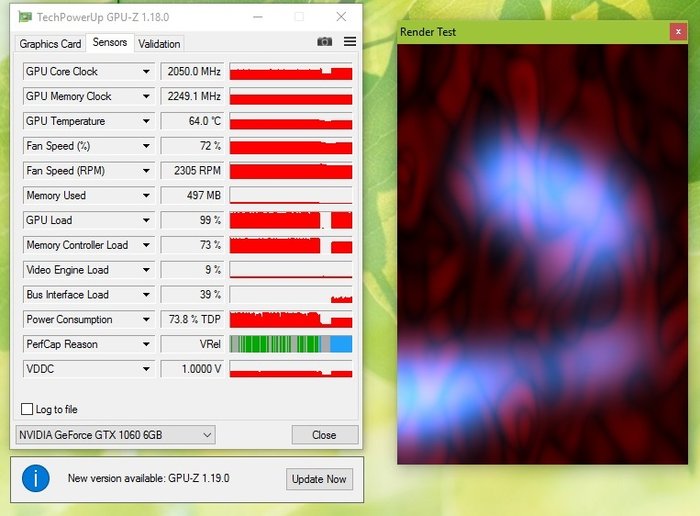Select the Sensors tab
Image resolution: width=700 pixels, height=516 pixels.
click(110, 42)
